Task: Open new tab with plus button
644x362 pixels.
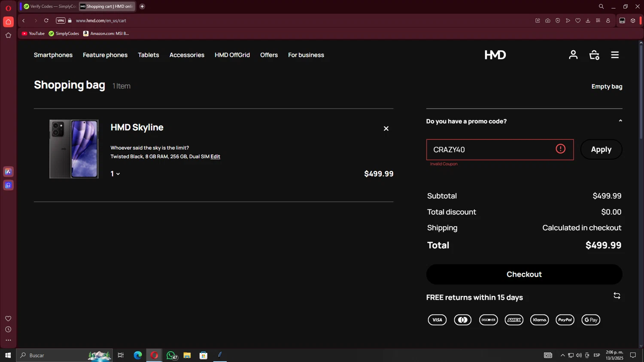Action: click(142, 6)
